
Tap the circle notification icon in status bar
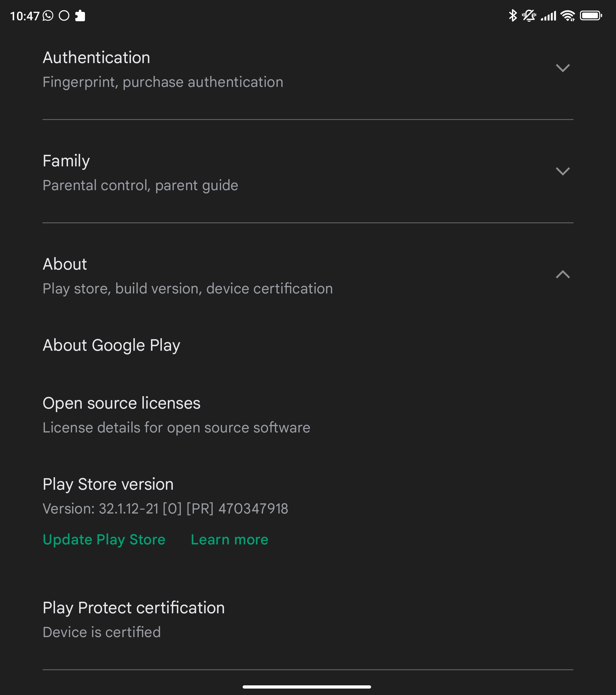pos(64,16)
